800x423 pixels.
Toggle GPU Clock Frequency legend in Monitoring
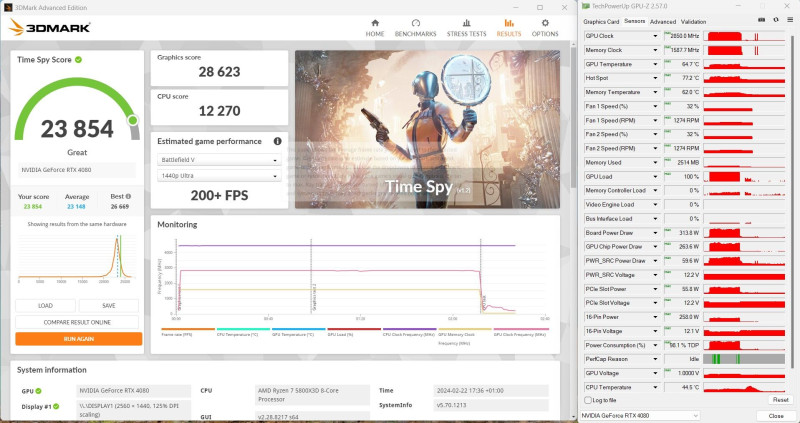pos(521,332)
